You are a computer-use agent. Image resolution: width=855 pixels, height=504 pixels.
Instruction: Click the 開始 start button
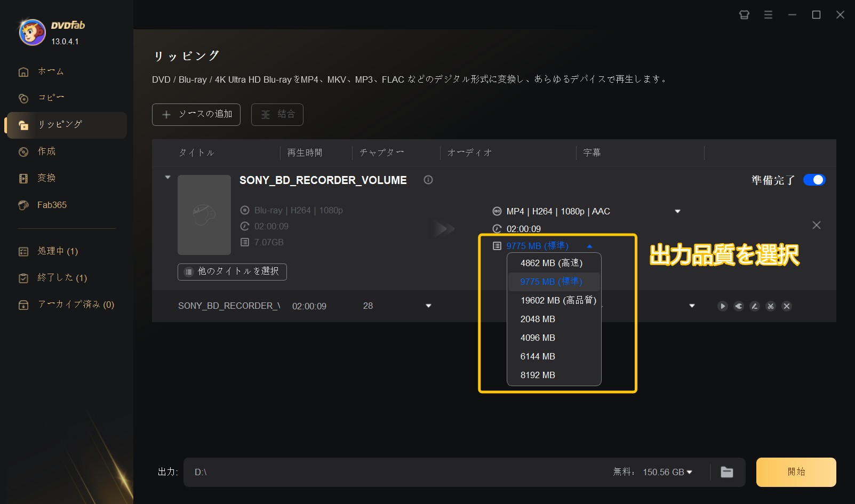coord(796,472)
